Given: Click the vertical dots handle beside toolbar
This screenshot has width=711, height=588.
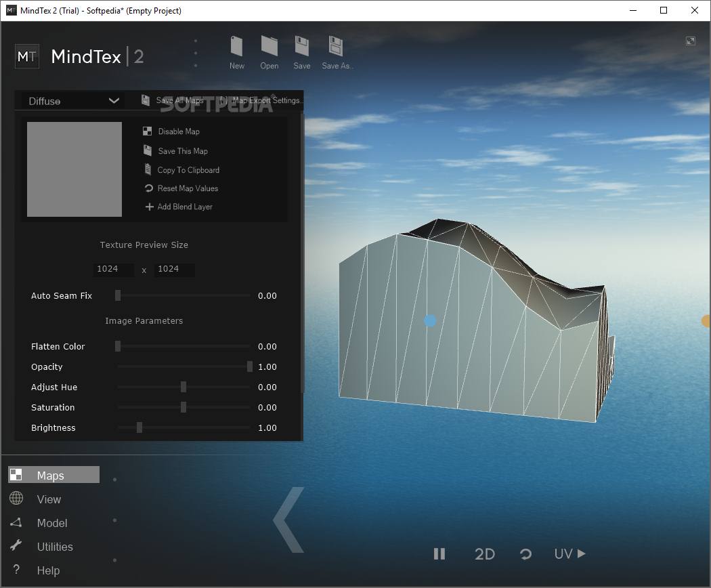Looking at the screenshot, I should tap(196, 53).
